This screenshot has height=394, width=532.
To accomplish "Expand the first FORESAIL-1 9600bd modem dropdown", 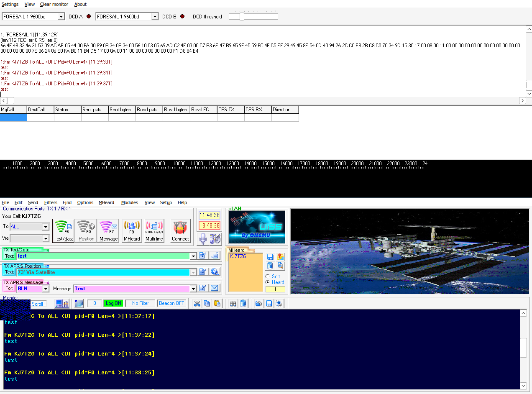I will [61, 17].
